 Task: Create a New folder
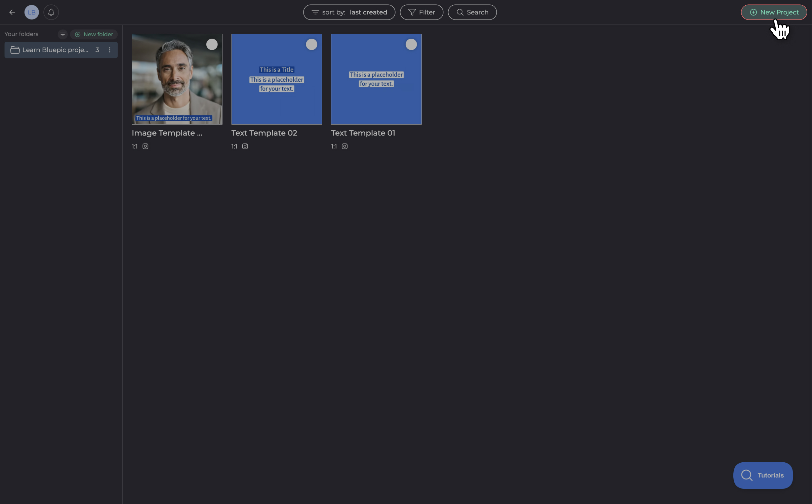point(94,34)
